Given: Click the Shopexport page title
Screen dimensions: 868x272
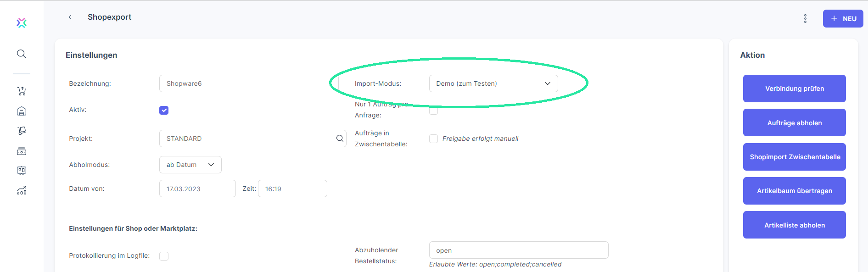Looking at the screenshot, I should click(109, 17).
